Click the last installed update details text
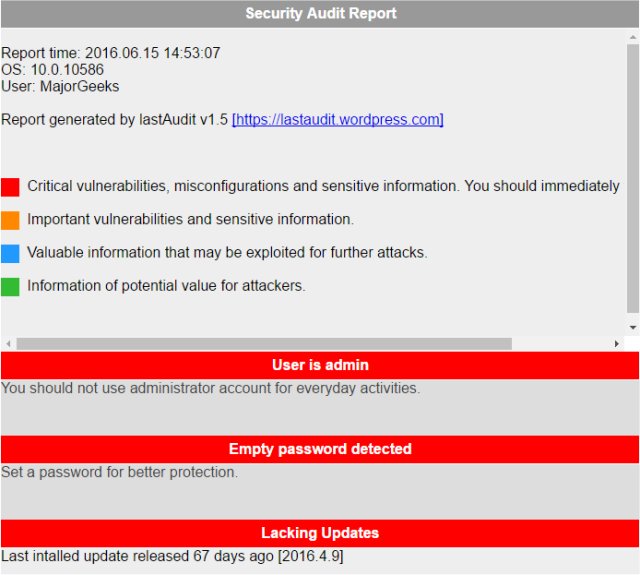 [172, 556]
